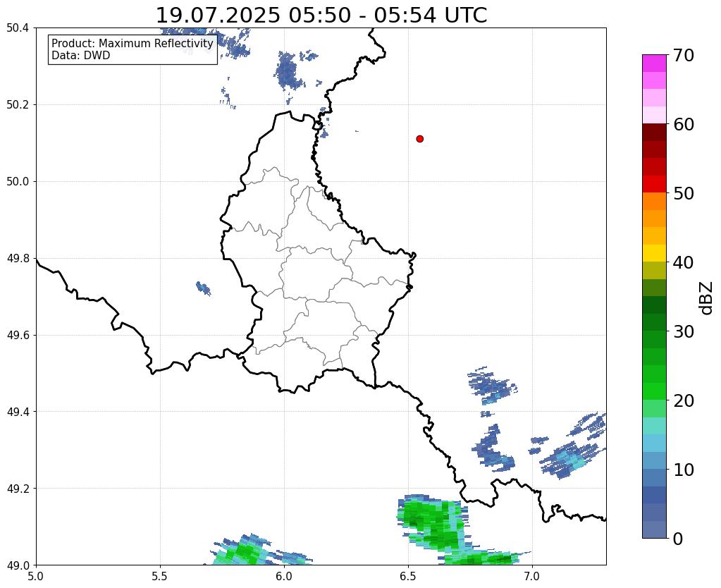The width and height of the screenshot is (721, 588).
Task: Click the red station marker dot
Action: tap(419, 139)
